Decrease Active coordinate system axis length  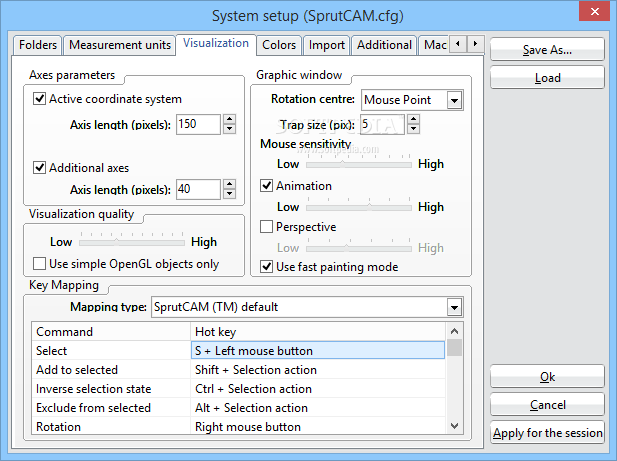click(x=229, y=129)
